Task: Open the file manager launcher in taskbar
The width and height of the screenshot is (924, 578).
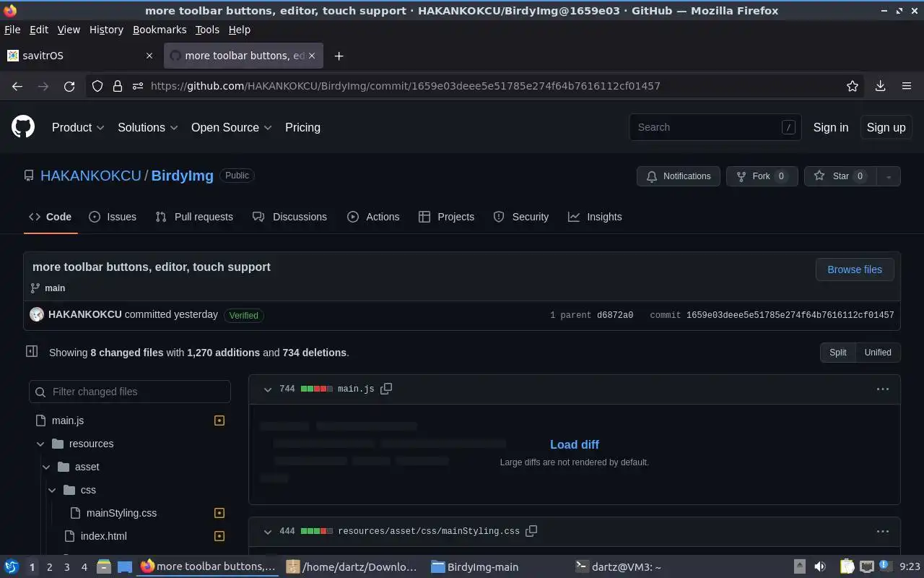Action: click(x=104, y=567)
